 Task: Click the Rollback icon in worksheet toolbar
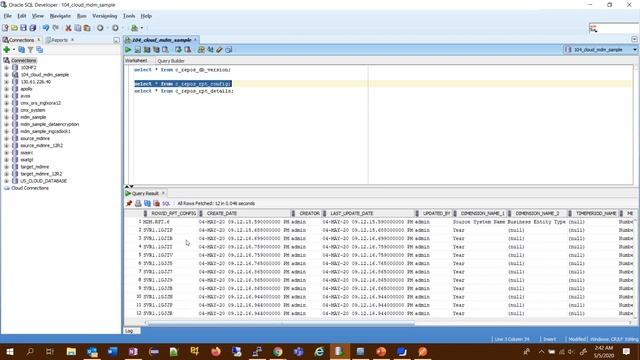(x=188, y=49)
